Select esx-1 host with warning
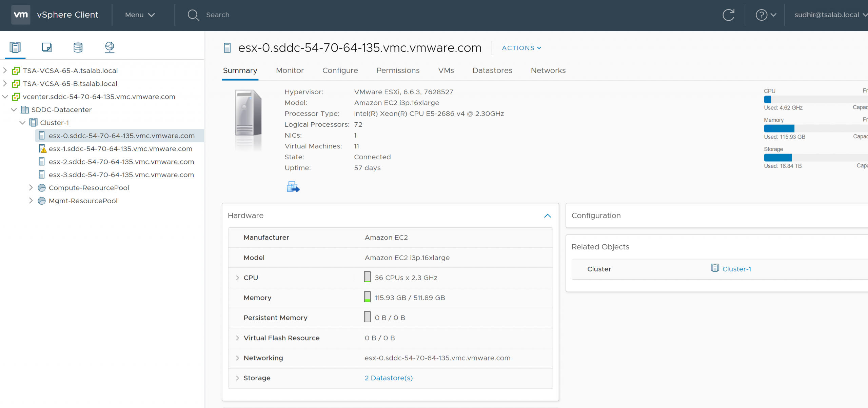 point(120,149)
